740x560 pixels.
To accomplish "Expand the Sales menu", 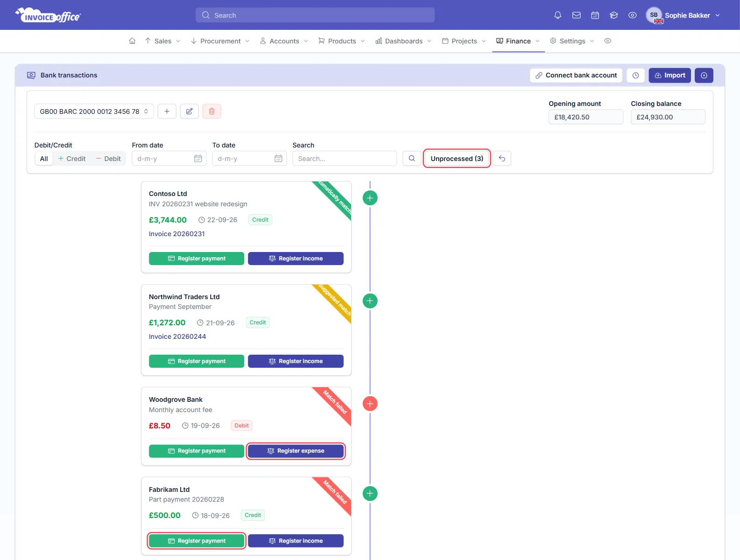I will tap(162, 41).
